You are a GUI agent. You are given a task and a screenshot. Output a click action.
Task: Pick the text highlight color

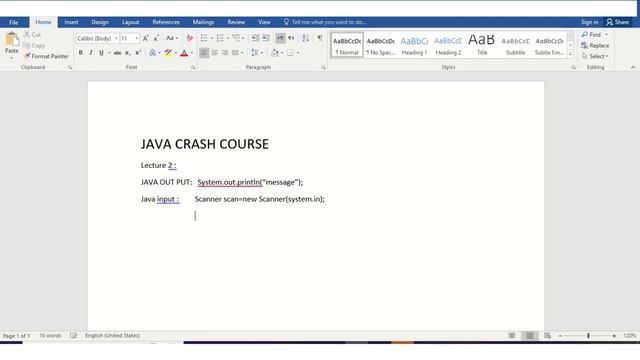point(168,53)
